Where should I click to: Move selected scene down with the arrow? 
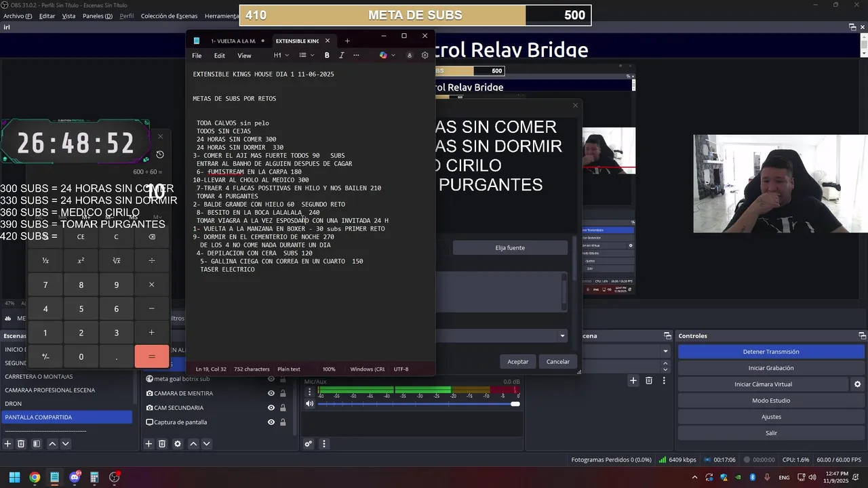point(66,444)
